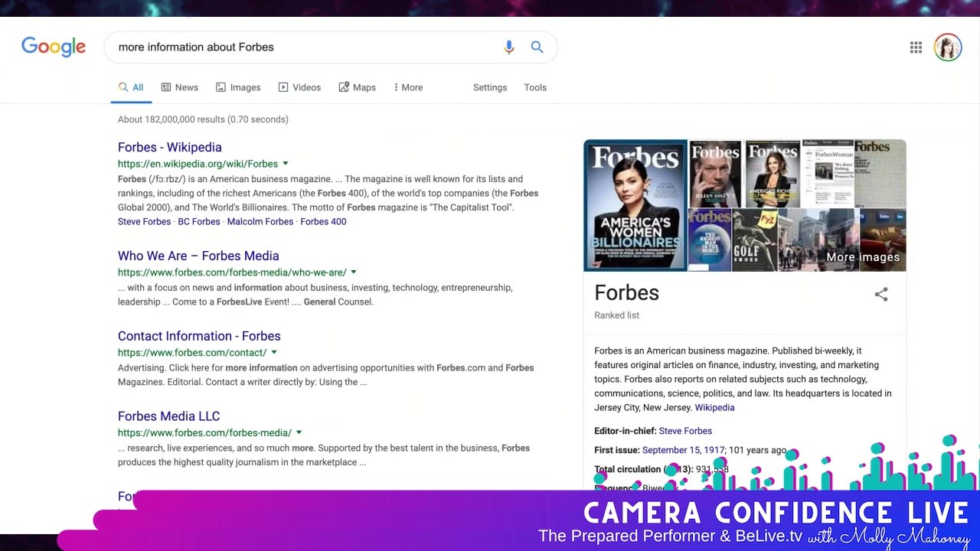The width and height of the screenshot is (980, 551).
Task: Open the Tools filter options
Action: point(535,87)
